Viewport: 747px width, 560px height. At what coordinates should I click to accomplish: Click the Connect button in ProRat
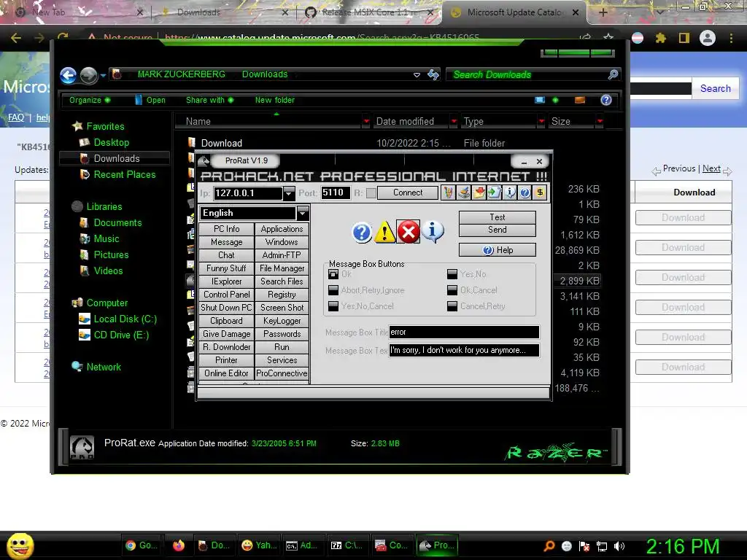(407, 192)
